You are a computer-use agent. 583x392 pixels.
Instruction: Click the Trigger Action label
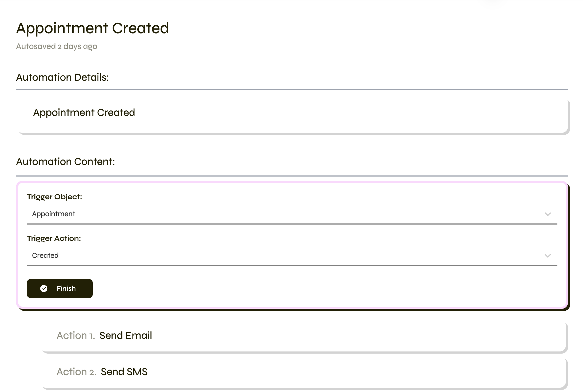click(x=54, y=238)
